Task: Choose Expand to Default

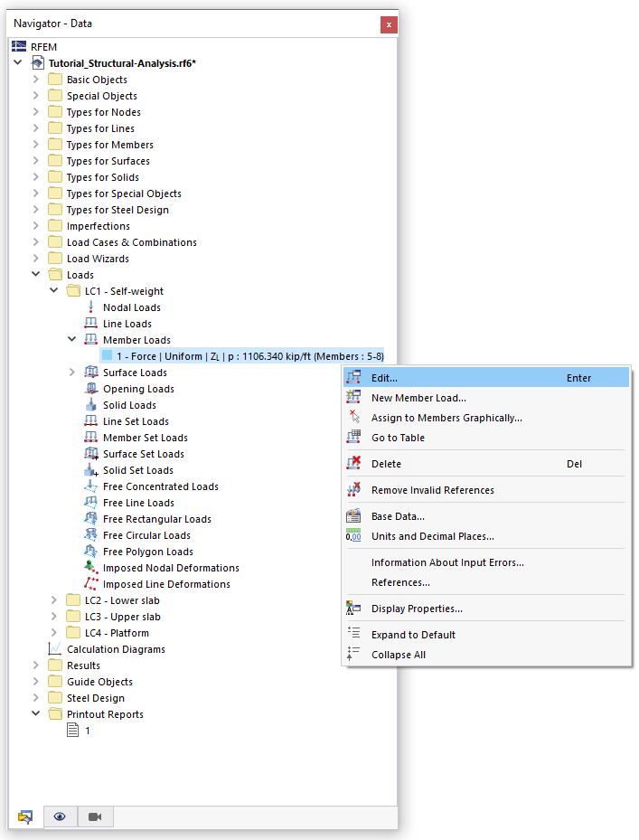Action: tap(486, 634)
